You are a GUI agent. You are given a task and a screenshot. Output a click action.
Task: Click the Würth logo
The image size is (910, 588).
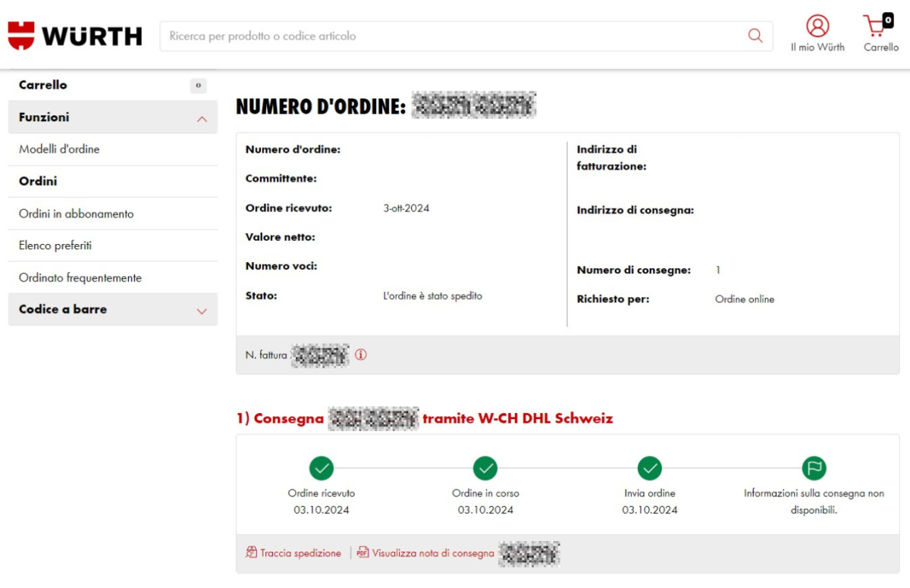(75, 36)
